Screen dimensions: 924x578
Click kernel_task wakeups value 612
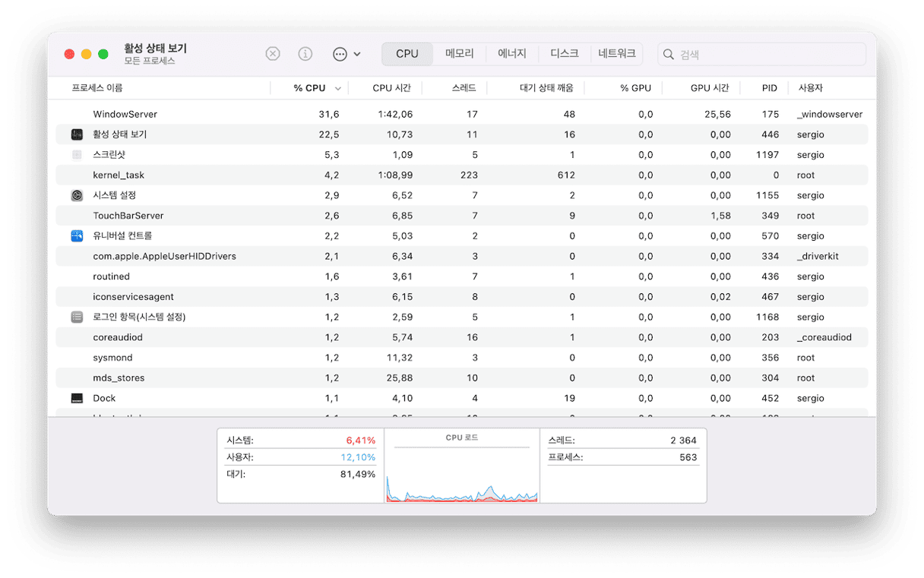[566, 175]
